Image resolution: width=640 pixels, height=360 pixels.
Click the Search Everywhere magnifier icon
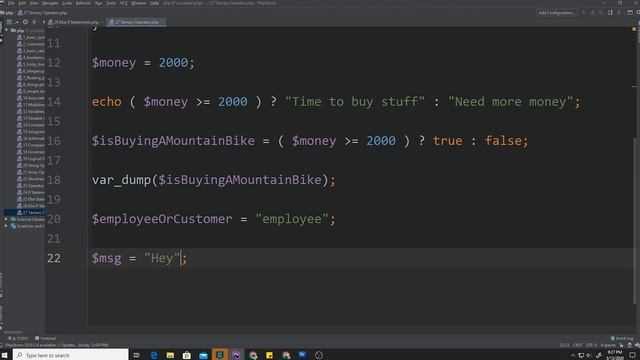tap(638, 13)
